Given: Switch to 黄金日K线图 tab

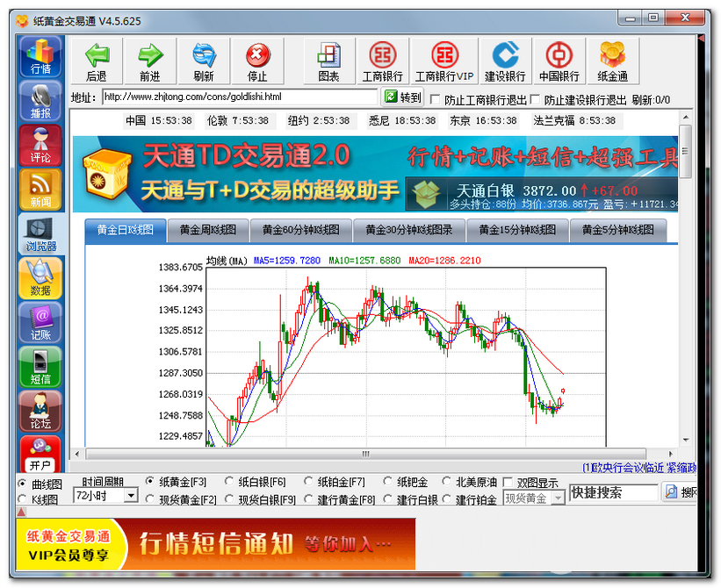Looking at the screenshot, I should tap(125, 230).
